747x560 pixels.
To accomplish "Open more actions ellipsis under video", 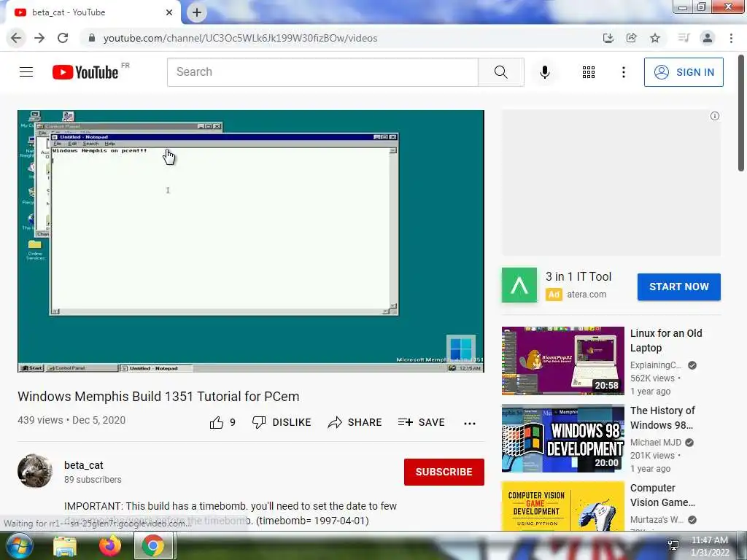I will click(470, 424).
